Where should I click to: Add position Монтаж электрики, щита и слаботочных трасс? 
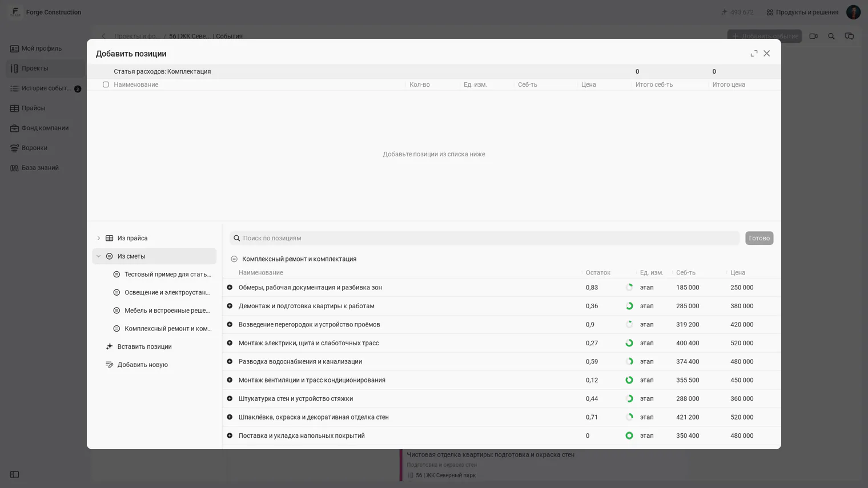point(230,343)
